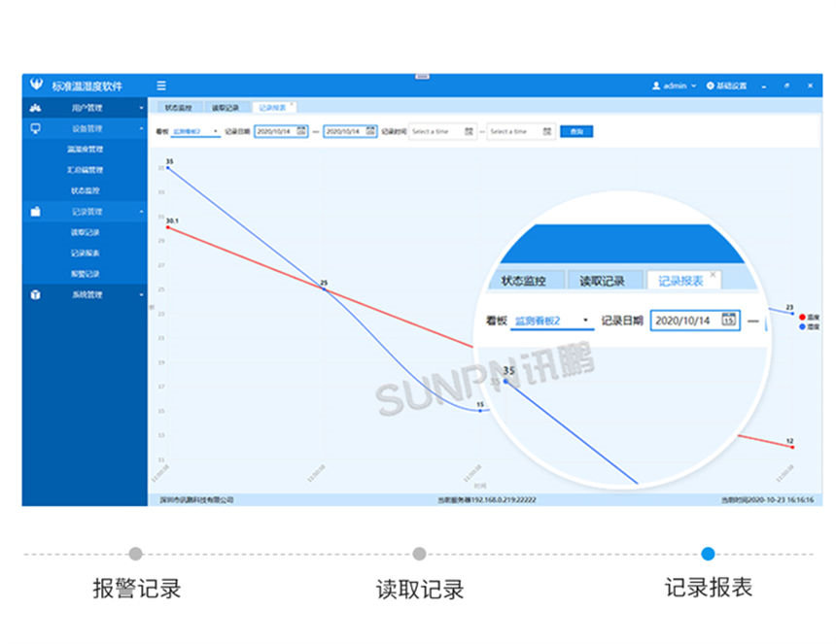The image size is (836, 644).
Task: Toggle the blue 湿度 legend entry
Action: [810, 326]
